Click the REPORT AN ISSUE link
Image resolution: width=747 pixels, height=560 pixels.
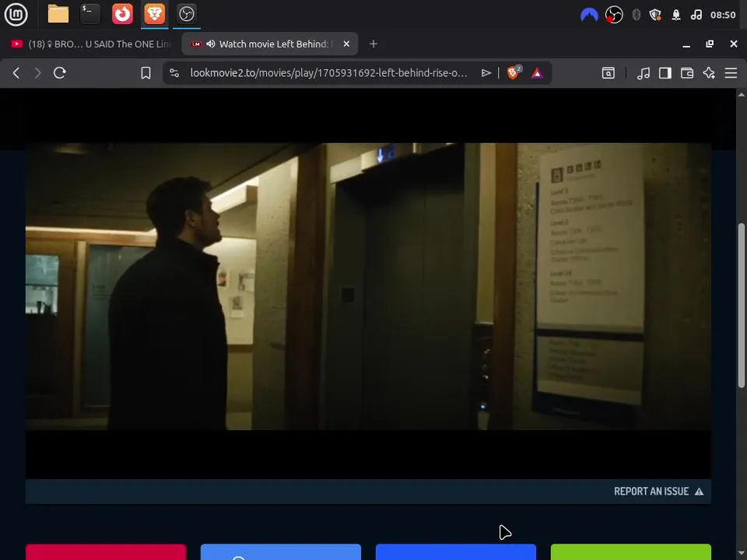click(x=658, y=492)
